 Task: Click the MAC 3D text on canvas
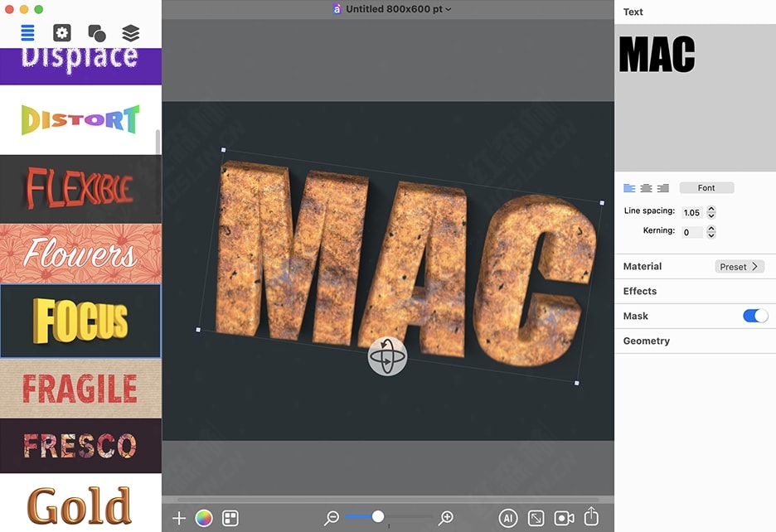(x=405, y=263)
